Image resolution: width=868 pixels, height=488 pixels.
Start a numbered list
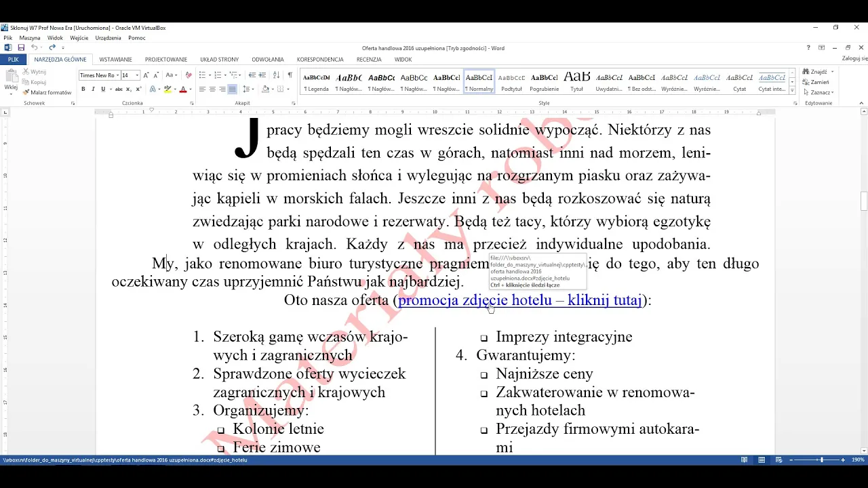click(217, 75)
